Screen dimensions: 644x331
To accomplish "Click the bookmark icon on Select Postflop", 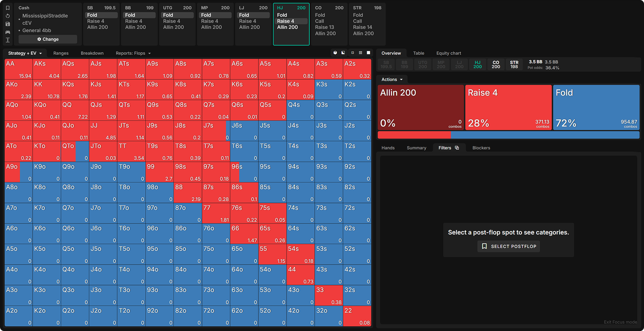I will tap(484, 246).
